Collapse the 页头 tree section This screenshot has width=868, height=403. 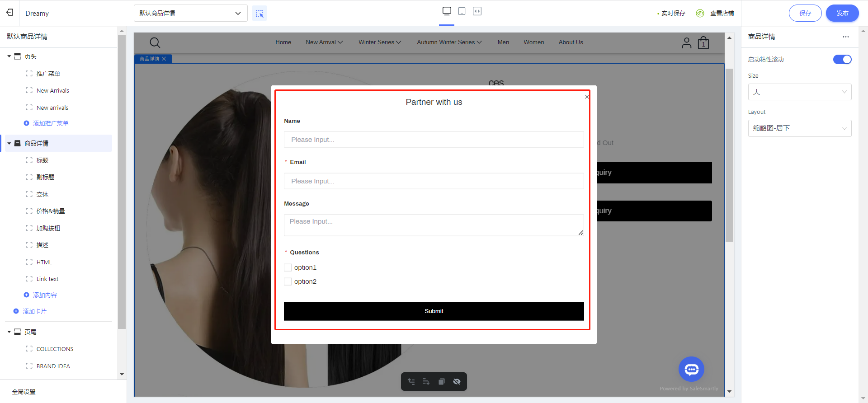(x=9, y=56)
